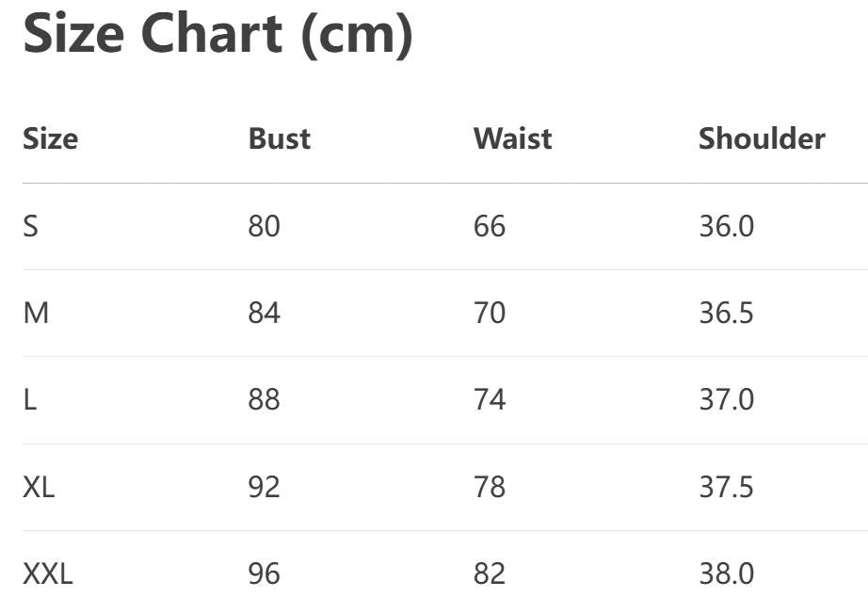Select the XXL size row label
Viewport: 868px width, 597px height.
(x=47, y=573)
